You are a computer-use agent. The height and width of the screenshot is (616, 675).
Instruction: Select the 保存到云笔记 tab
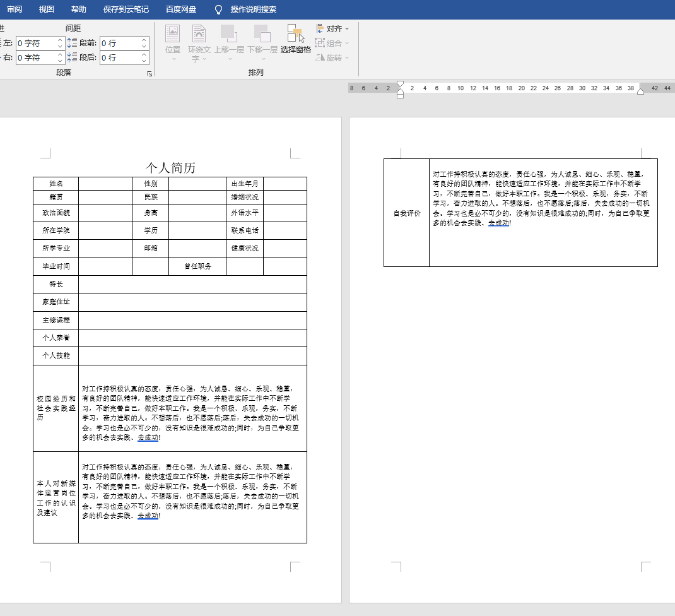[x=126, y=9]
